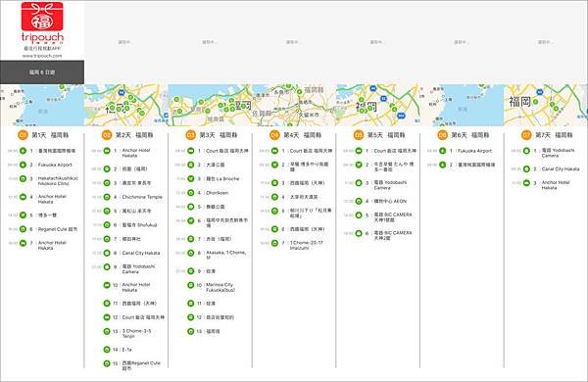
Task: Select the Day 5 column header
Action: (378, 135)
